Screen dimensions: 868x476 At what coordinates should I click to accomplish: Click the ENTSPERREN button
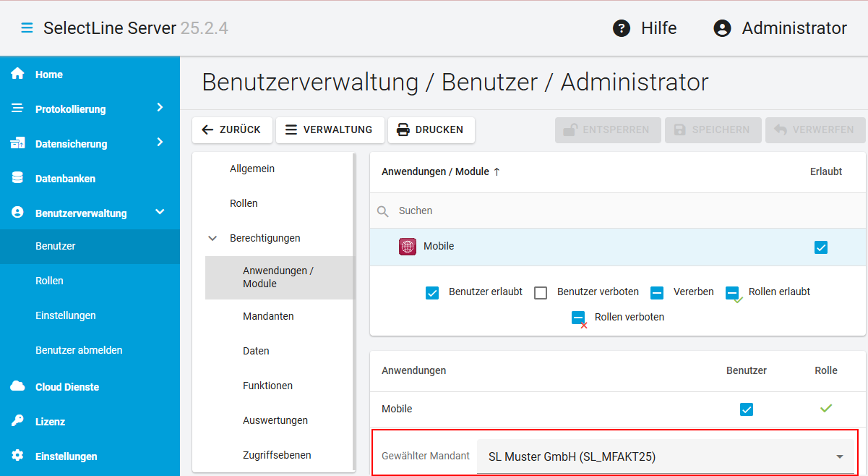[x=608, y=130]
